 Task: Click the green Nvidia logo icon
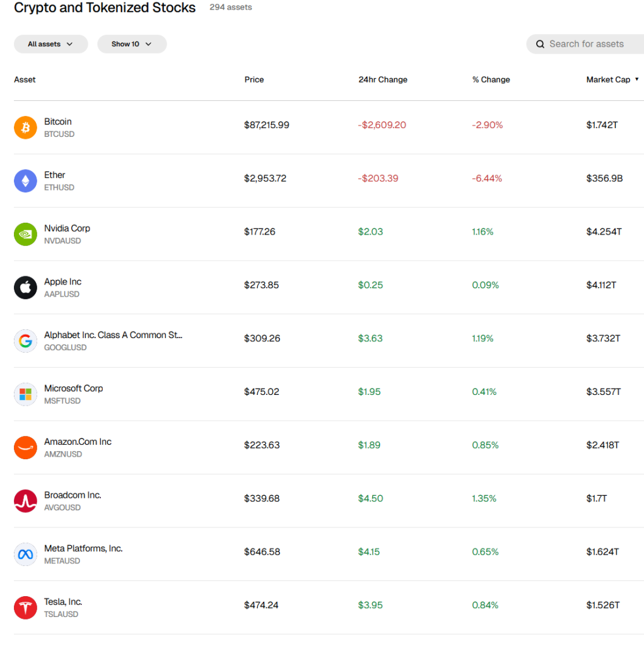pos(25,234)
